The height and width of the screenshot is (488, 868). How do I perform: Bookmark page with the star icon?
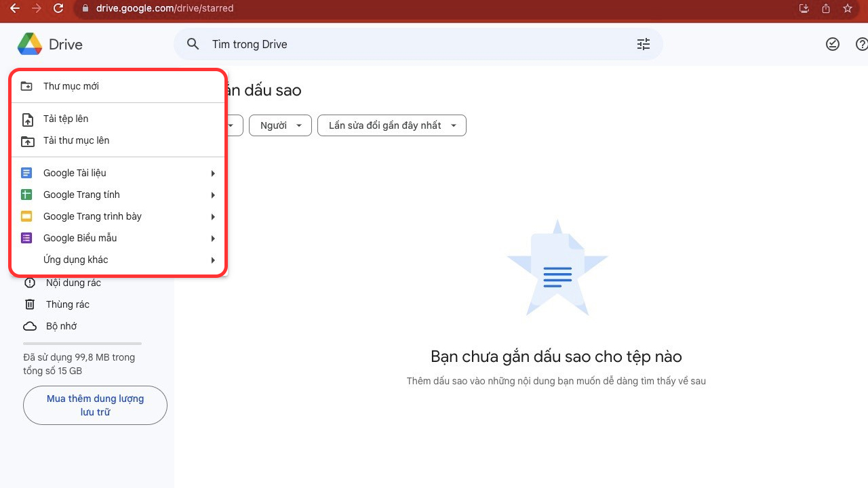pyautogui.click(x=847, y=9)
